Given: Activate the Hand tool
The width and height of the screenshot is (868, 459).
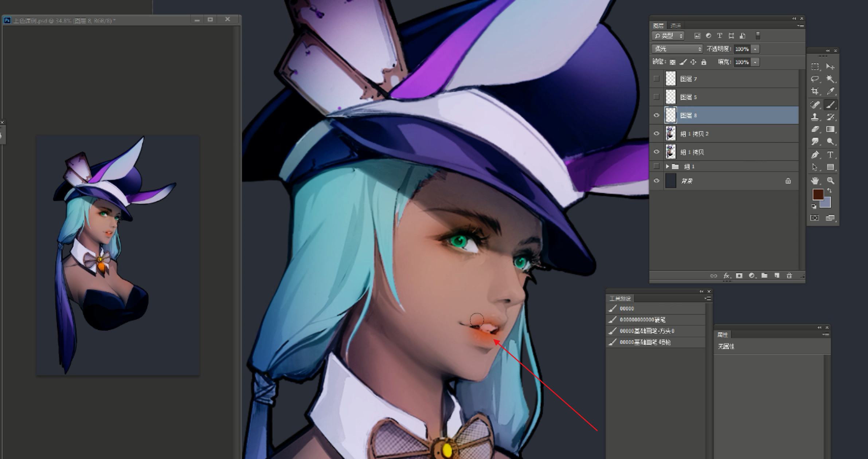Looking at the screenshot, I should point(815,180).
